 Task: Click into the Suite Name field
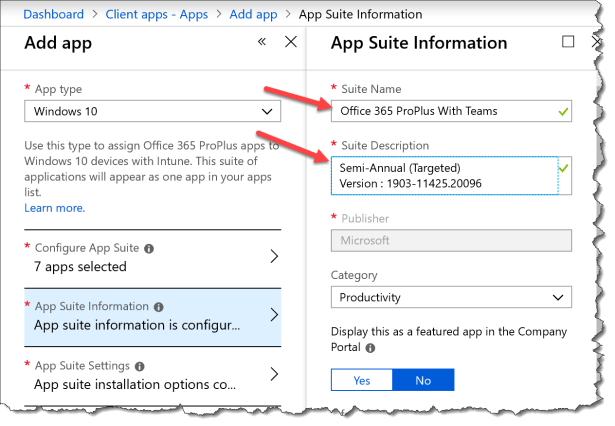[x=451, y=111]
